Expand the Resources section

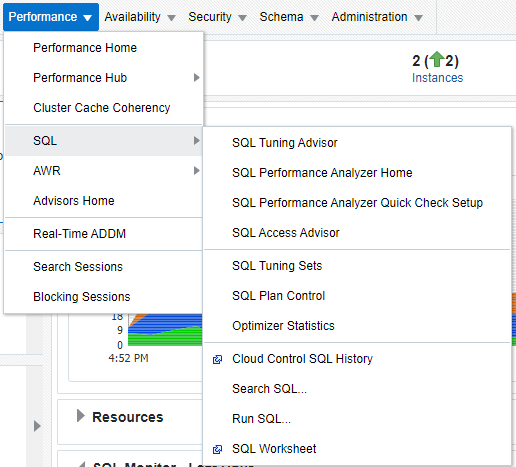(80, 416)
